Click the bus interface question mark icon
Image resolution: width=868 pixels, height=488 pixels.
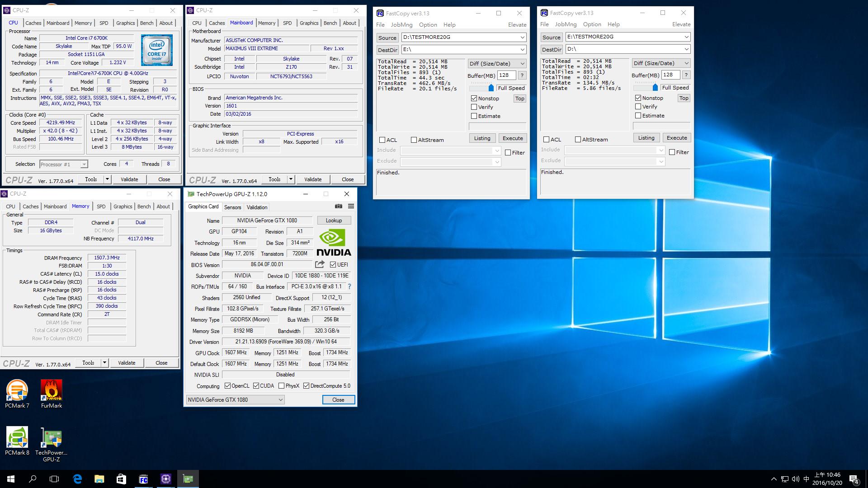pos(349,286)
